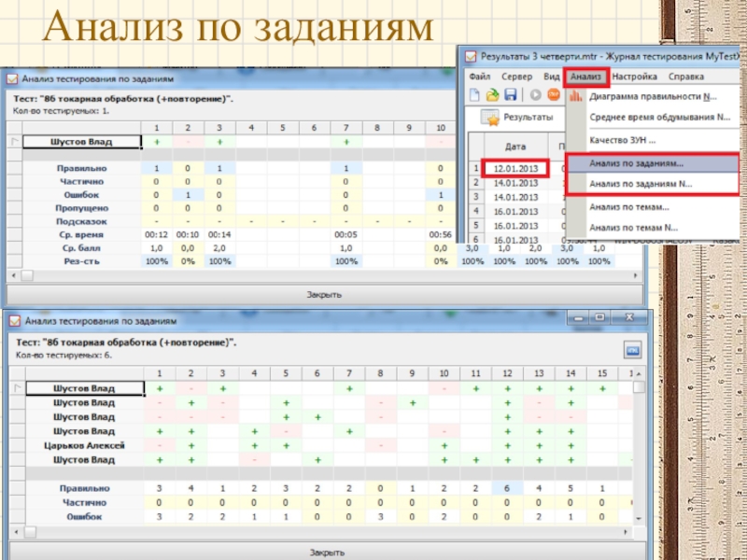This screenshot has width=747, height=560.
Task: Click the New file icon in MyTestX toolbar
Action: pos(475,95)
